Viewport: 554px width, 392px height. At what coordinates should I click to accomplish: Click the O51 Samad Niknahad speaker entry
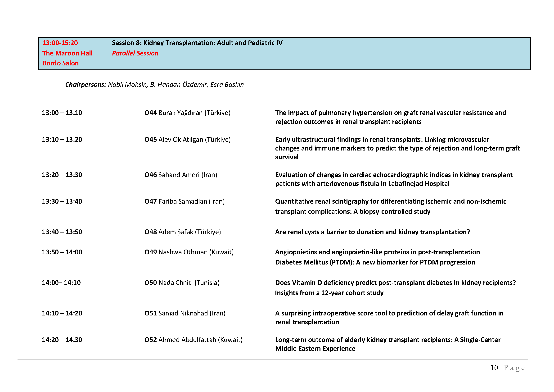[x=185, y=313]
